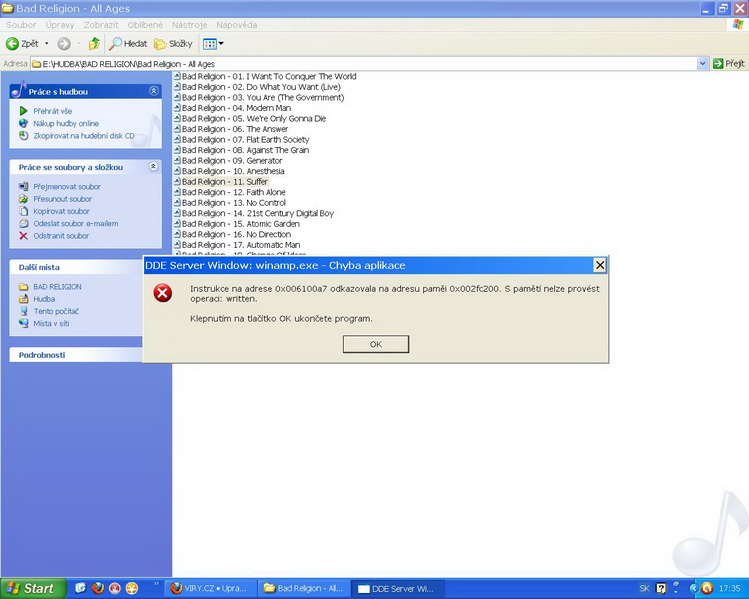Click file icon of 15. Atomic Garden
The image size is (749, 599).
177,223
